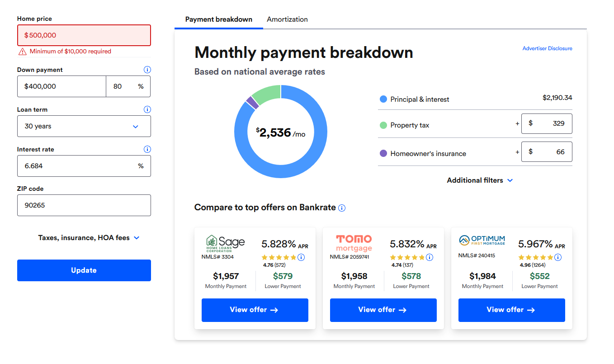Viewport: 614px width, 364px height.
Task: Click the NMLS# 240415 text
Action: [477, 255]
